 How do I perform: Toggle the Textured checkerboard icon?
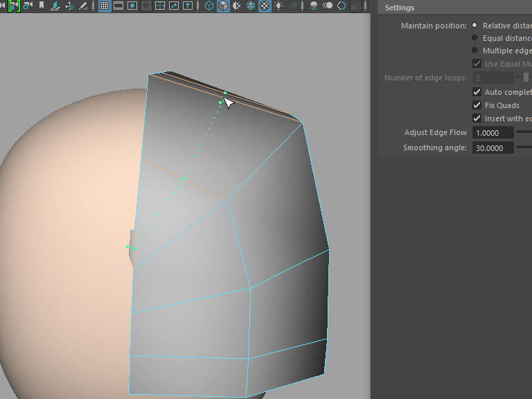pos(264,6)
